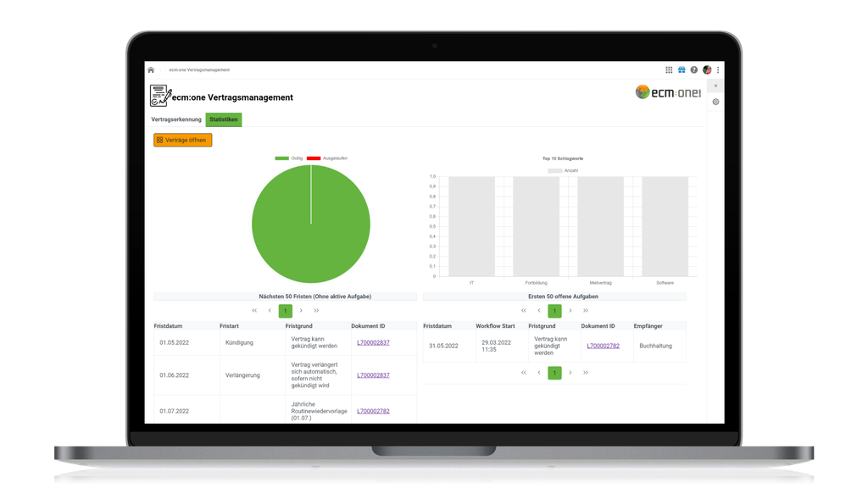Click the Top 10 Schlagworte chart title

coord(563,158)
